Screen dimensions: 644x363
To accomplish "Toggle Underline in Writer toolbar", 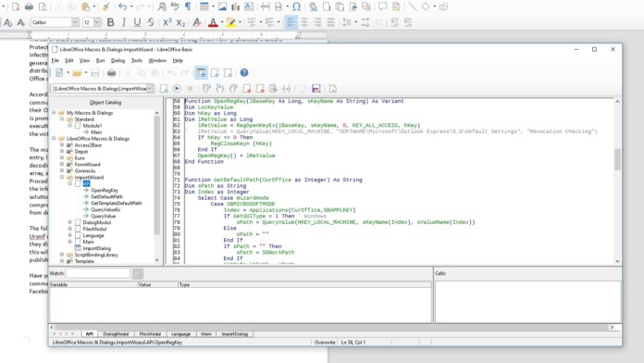I will tap(137, 22).
